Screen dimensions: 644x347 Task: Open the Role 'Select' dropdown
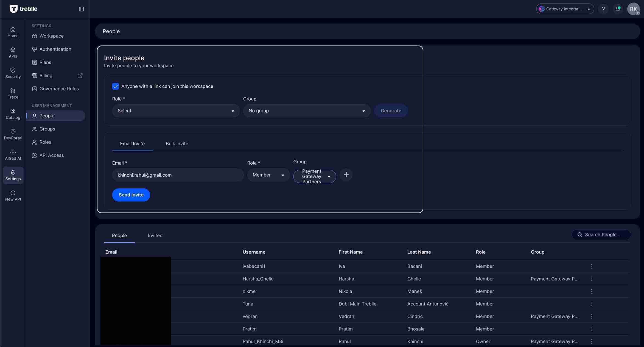(x=176, y=111)
